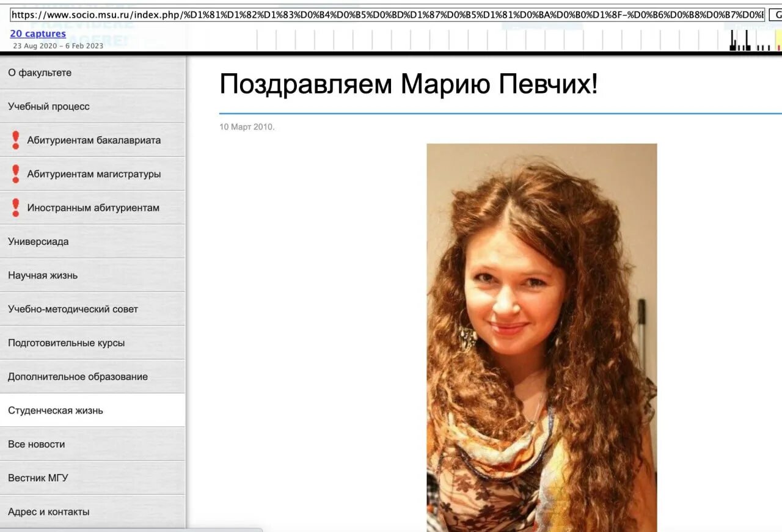Go to Вестник МГУ section
Viewport: 782px width, 532px height.
click(92, 478)
